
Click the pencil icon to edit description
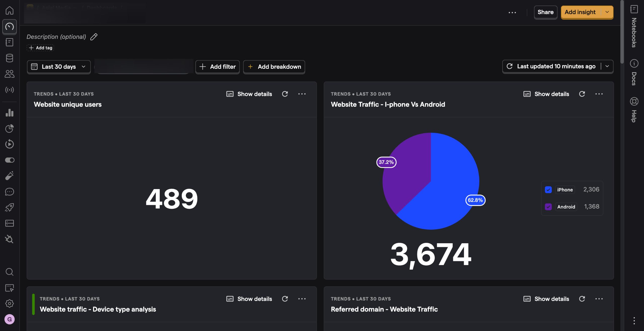tap(94, 37)
